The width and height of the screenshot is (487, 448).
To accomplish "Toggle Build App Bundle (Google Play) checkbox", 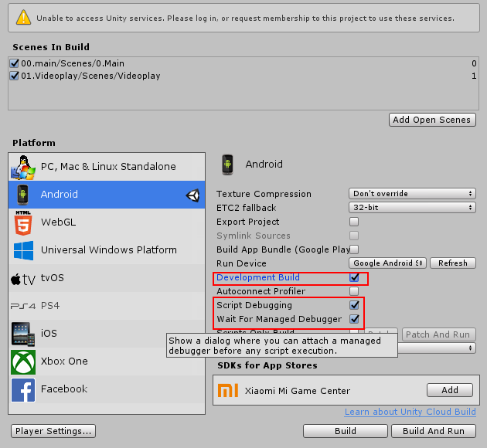I will (x=354, y=249).
